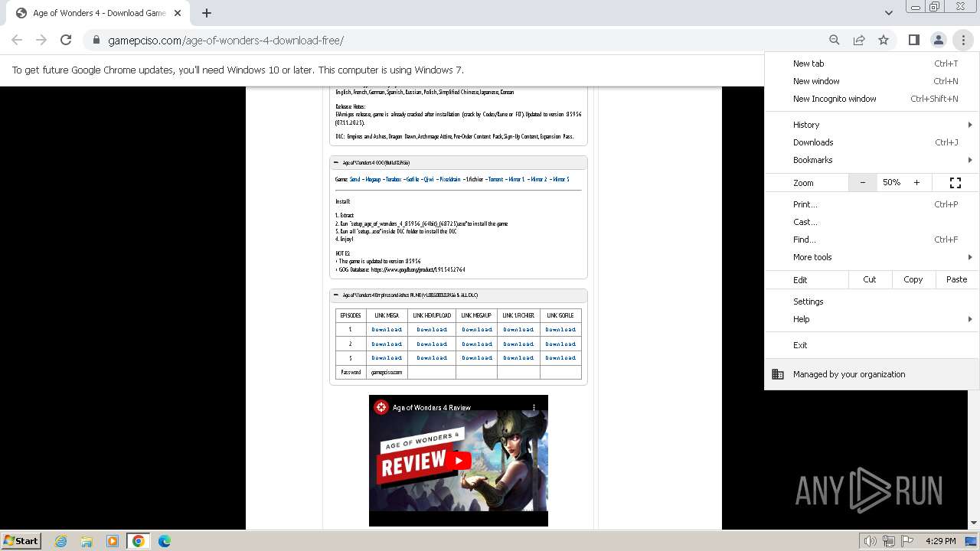The width and height of the screenshot is (980, 551).
Task: Expand the Help submenu
Action: click(872, 319)
